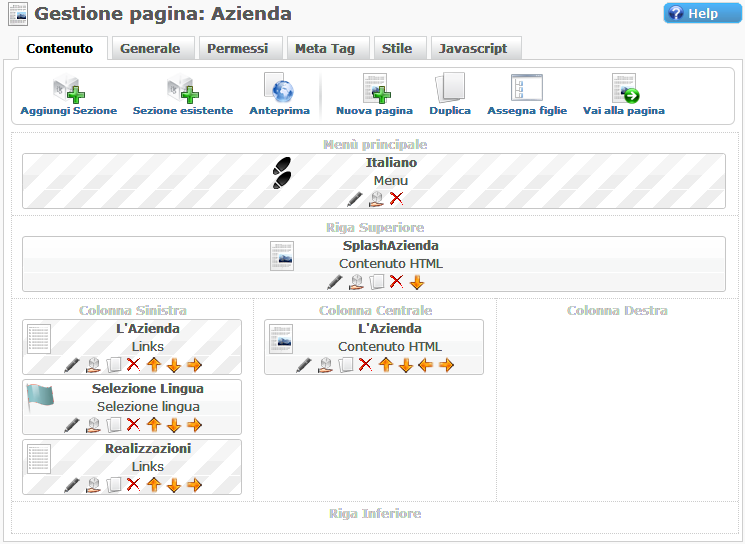Select the Meta Tag tab
745x544 pixels.
(x=325, y=48)
